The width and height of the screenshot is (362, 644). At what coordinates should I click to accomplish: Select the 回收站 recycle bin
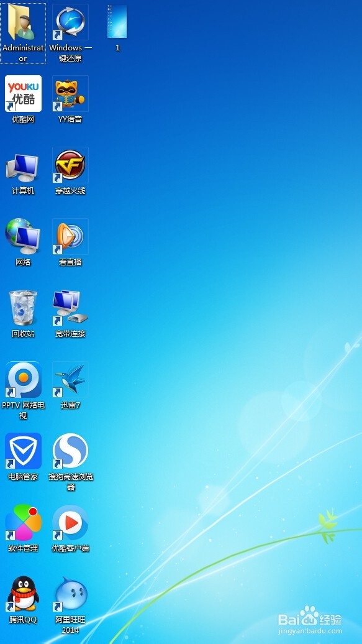point(23,308)
